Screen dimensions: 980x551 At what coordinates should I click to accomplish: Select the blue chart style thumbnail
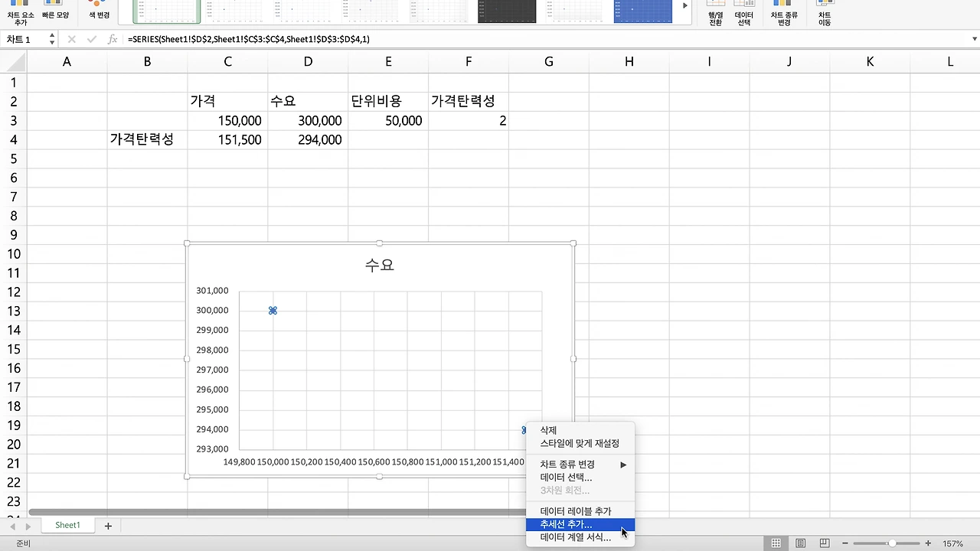pos(643,11)
